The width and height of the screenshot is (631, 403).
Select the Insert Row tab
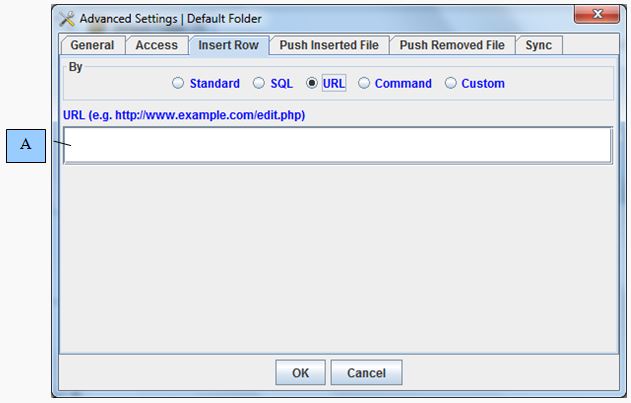click(228, 45)
